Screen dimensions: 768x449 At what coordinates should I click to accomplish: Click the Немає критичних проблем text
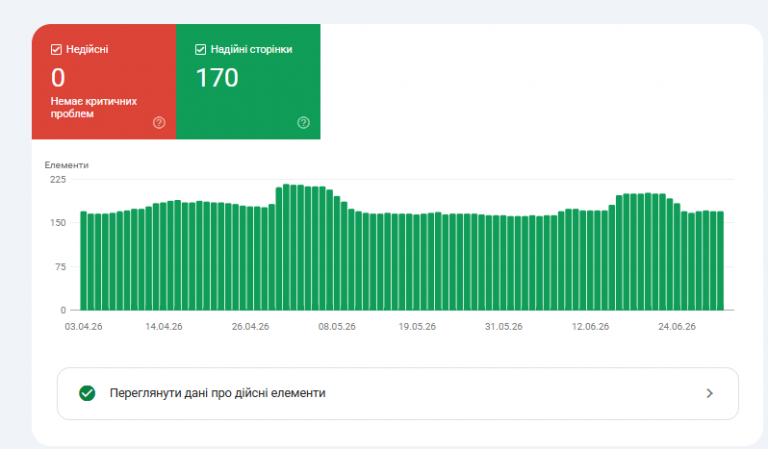(x=94, y=107)
